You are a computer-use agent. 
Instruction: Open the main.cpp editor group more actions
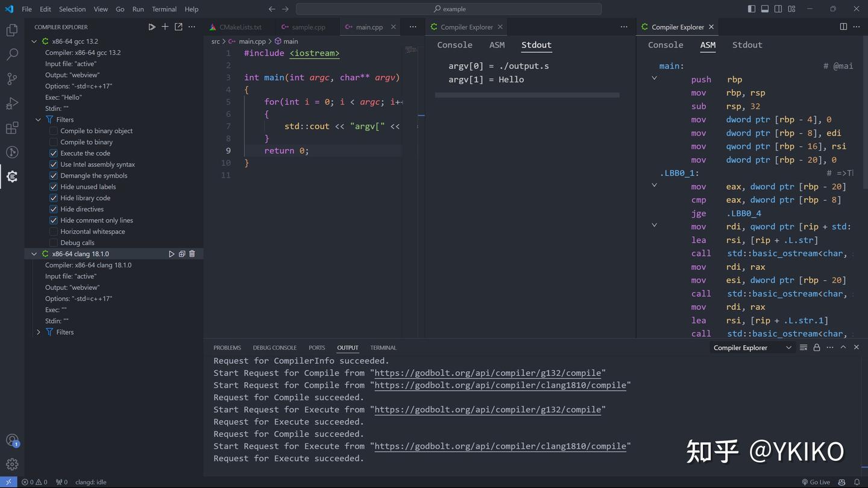coord(413,27)
